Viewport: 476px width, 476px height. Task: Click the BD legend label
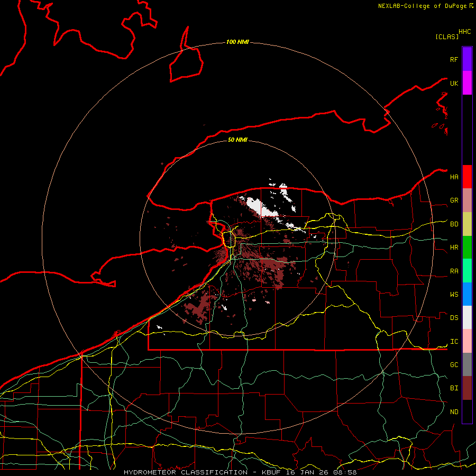[454, 224]
